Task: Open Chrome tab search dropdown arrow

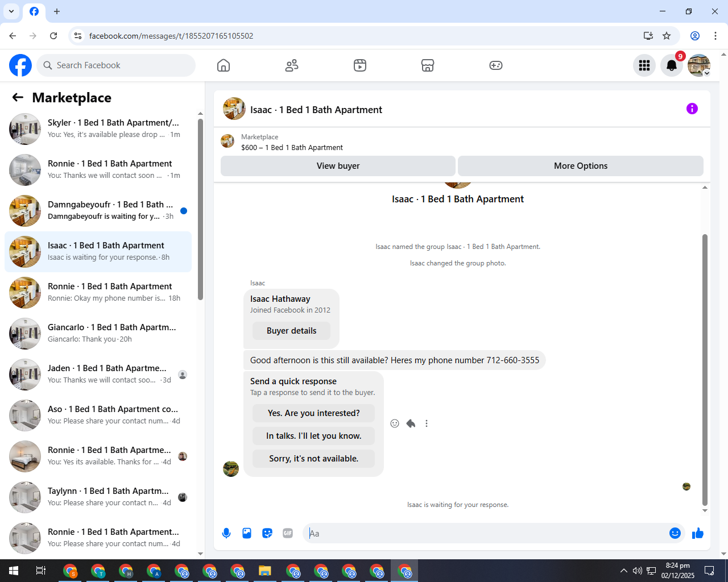Action: [11, 11]
